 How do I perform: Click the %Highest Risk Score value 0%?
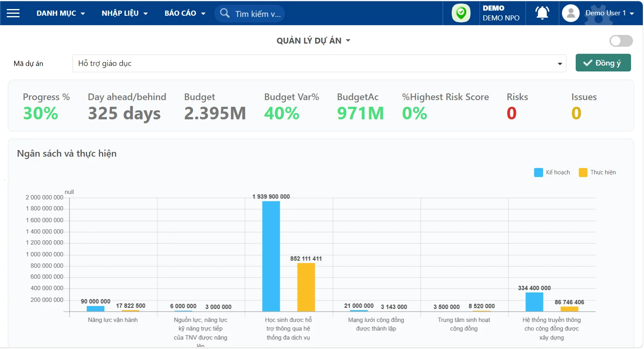(414, 113)
